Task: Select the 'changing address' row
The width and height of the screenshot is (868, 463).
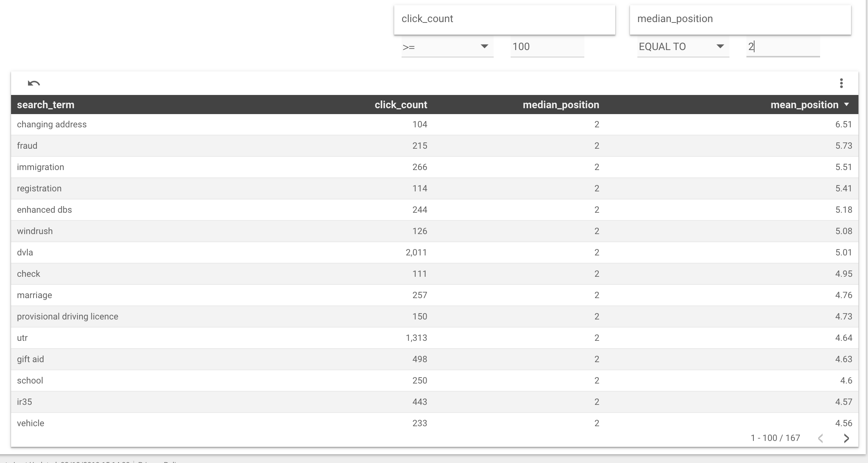Action: coord(52,124)
